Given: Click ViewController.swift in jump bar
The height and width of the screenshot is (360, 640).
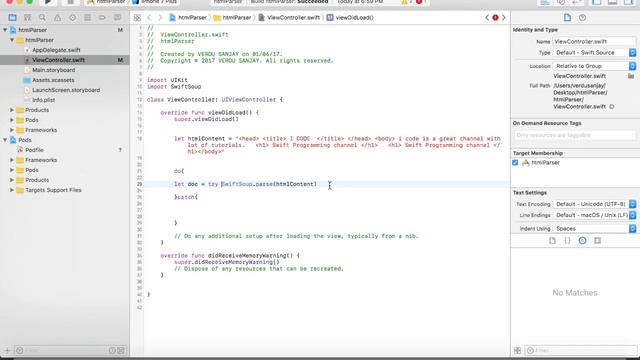Looking at the screenshot, I should (289, 18).
